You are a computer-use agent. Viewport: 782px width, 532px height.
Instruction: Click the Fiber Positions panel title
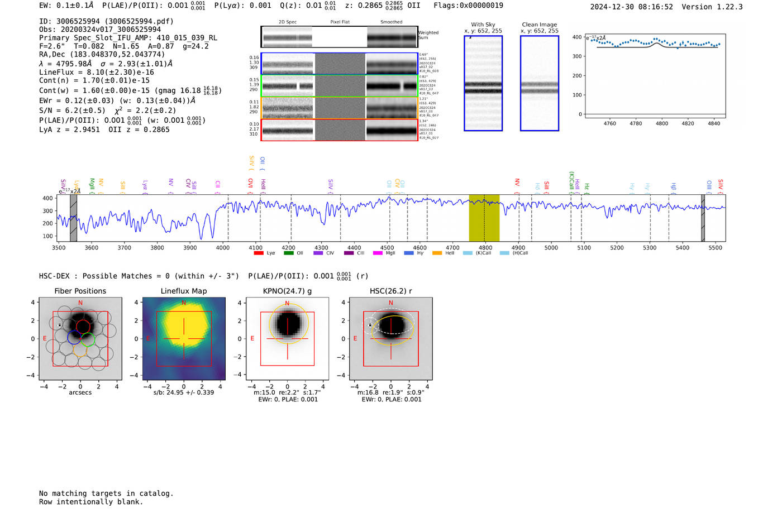point(80,291)
